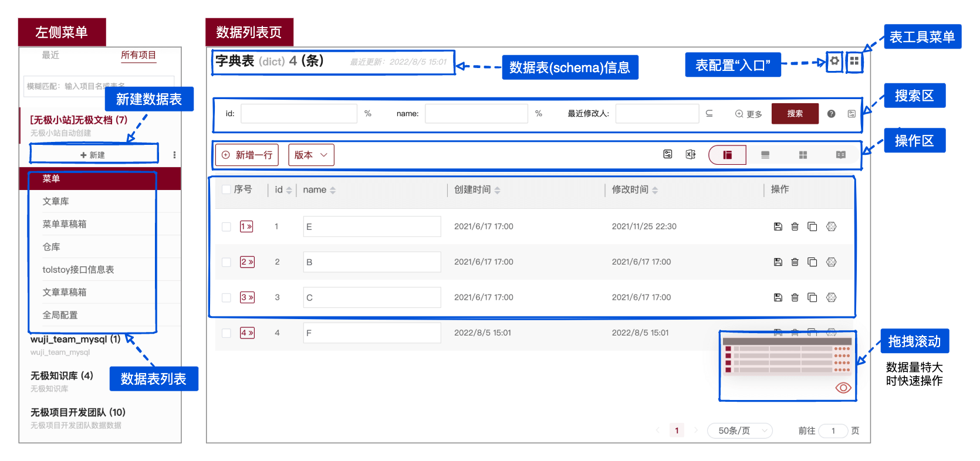Image resolution: width=980 pixels, height=461 pixels.
Task: Check the checkbox for row 1 (E)
Action: 227,226
